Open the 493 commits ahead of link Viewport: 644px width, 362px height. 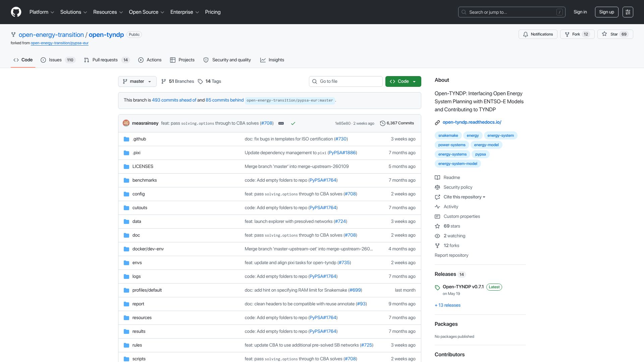pyautogui.click(x=174, y=100)
